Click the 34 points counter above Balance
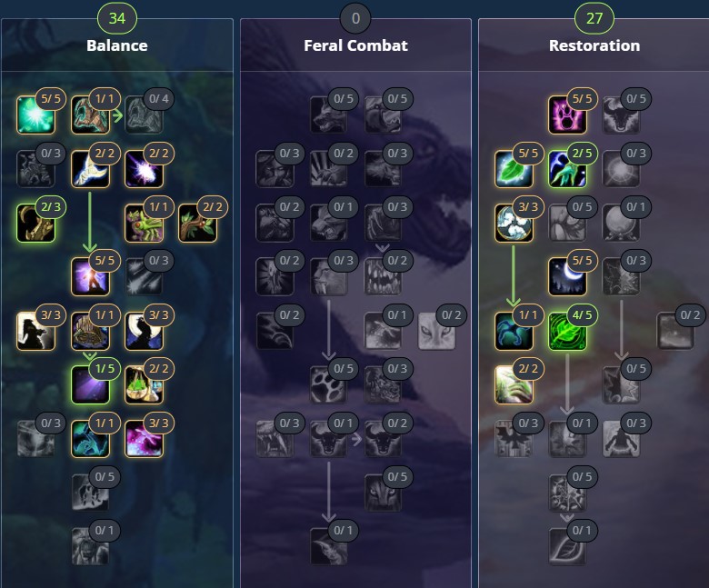This screenshot has height=588, width=709. point(116,18)
